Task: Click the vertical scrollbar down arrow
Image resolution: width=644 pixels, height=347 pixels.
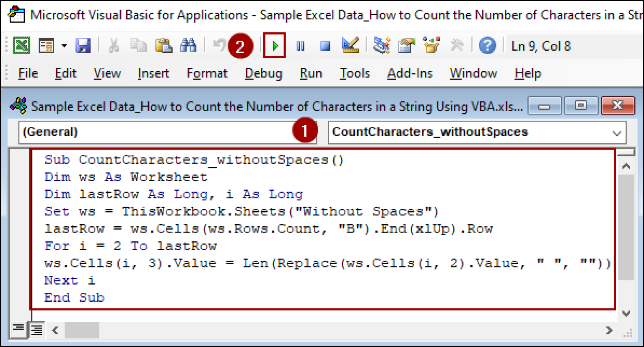Action: pos(626,313)
